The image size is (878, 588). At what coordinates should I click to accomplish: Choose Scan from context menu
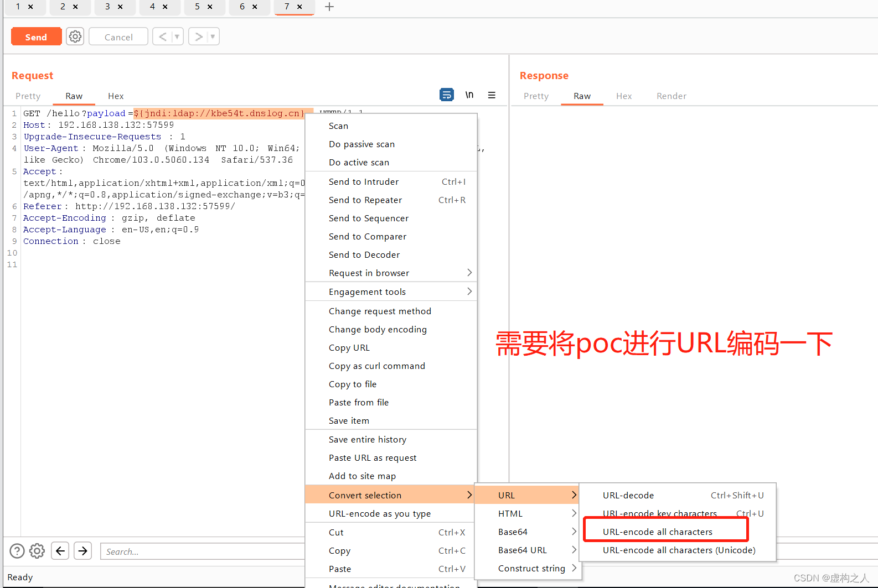(x=391, y=126)
